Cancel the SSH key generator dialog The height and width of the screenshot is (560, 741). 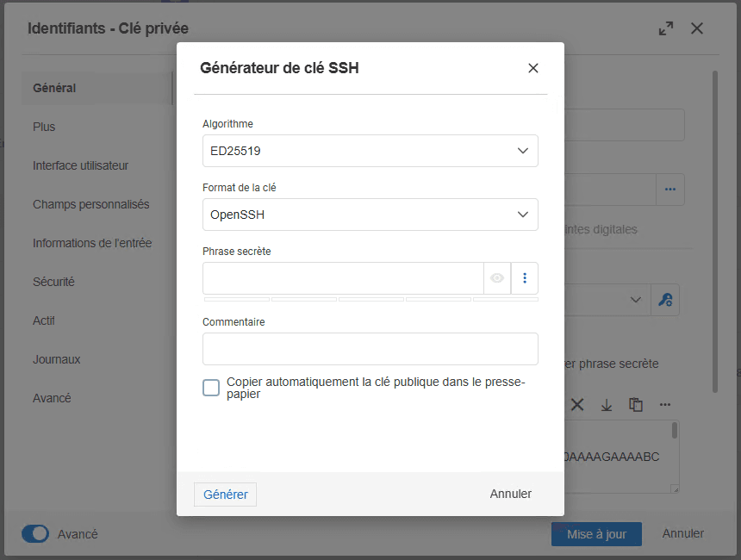[x=510, y=494]
